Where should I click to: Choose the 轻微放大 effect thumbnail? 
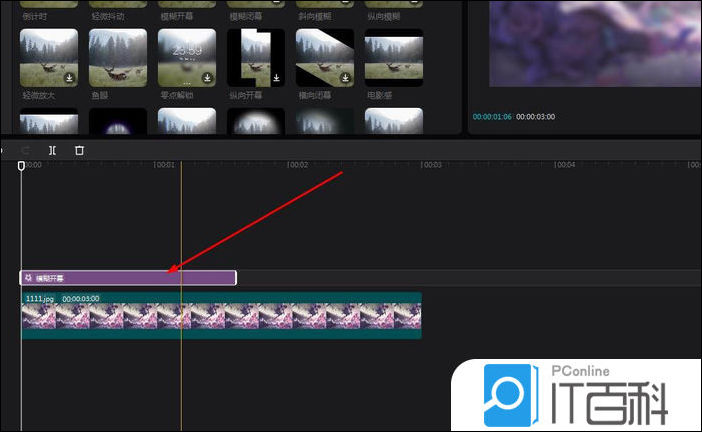49,58
